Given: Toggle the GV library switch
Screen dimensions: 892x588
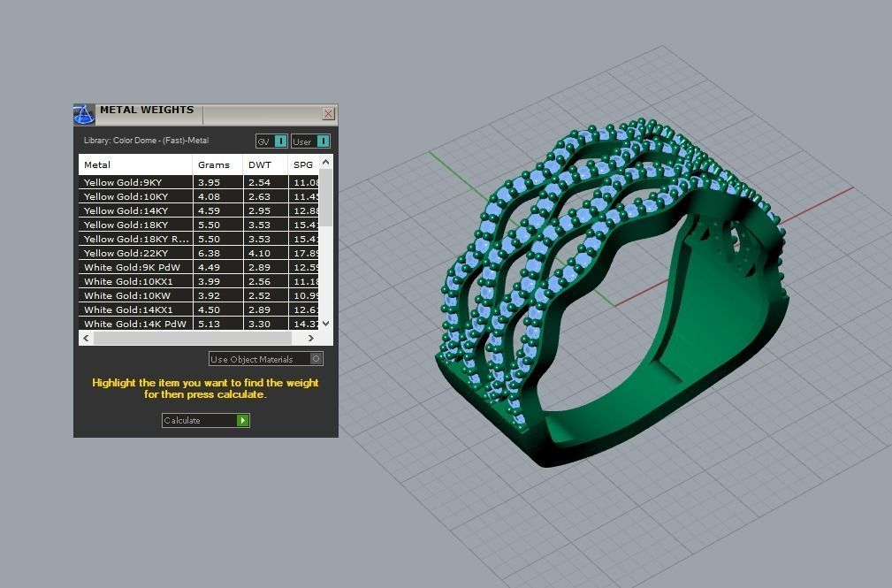Looking at the screenshot, I should (x=271, y=141).
